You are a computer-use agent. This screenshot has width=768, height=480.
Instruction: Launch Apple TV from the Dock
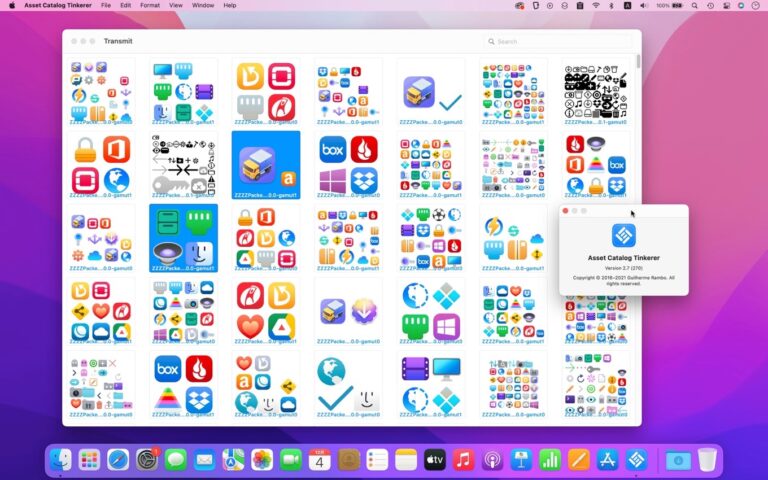[x=434, y=459]
